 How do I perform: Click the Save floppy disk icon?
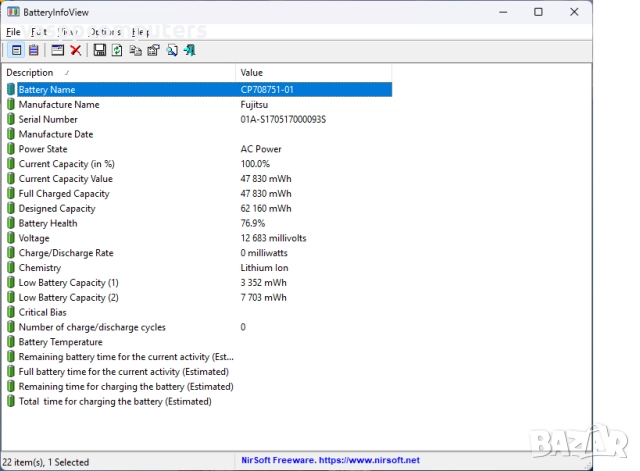pyautogui.click(x=100, y=50)
